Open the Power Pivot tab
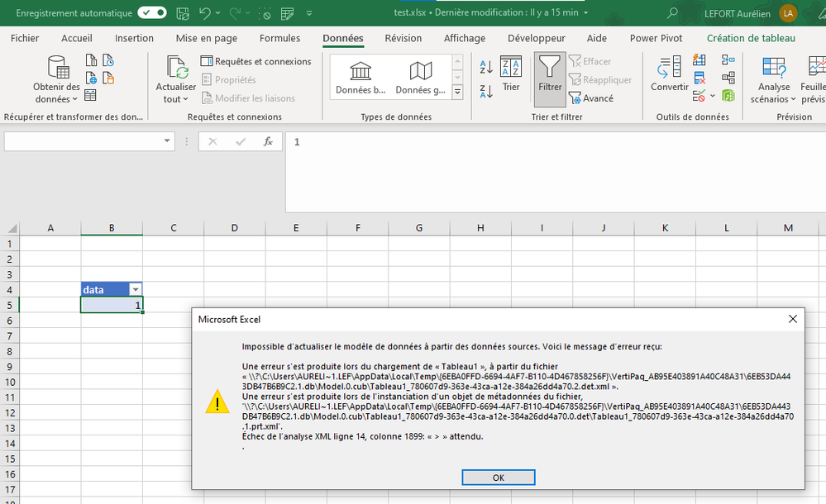The width and height of the screenshot is (826, 504). pos(656,38)
